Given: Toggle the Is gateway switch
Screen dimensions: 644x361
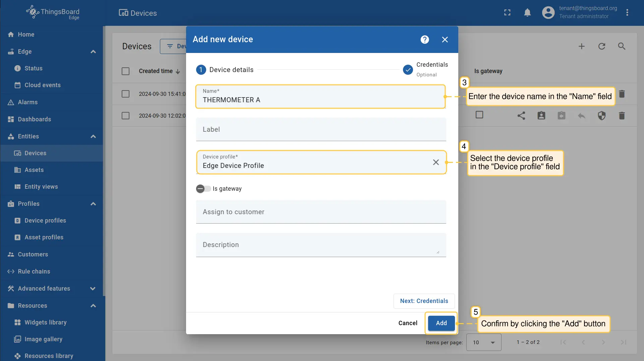Looking at the screenshot, I should tap(203, 189).
